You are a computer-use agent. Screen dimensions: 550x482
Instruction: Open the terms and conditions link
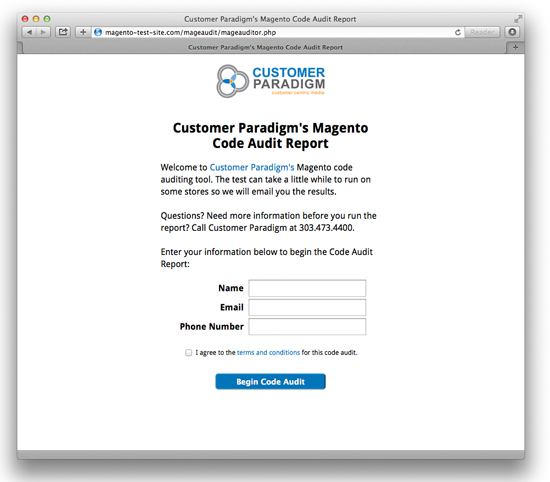[268, 353]
